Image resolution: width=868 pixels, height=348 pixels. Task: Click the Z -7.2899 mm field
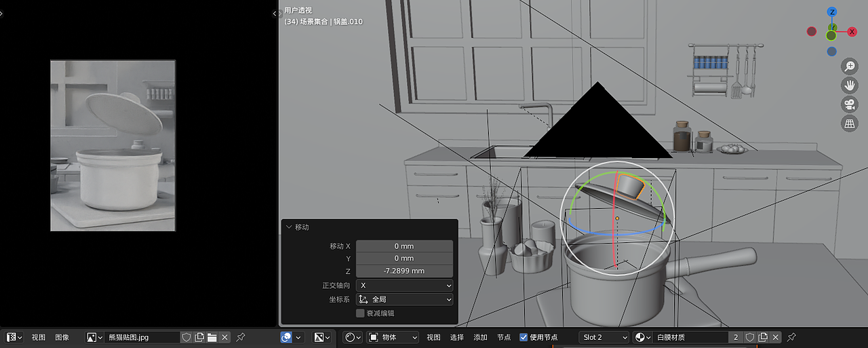coord(405,271)
